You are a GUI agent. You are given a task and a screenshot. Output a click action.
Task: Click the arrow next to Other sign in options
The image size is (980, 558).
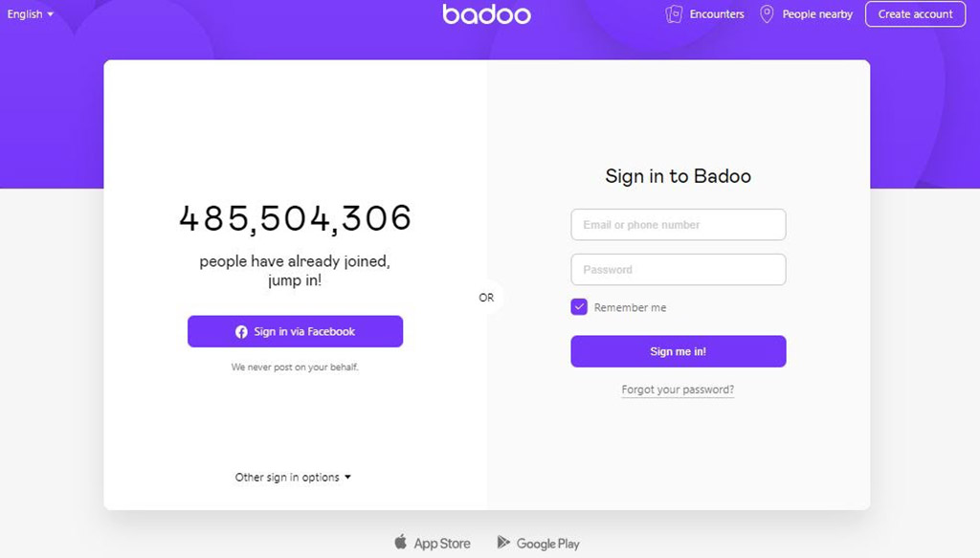348,478
